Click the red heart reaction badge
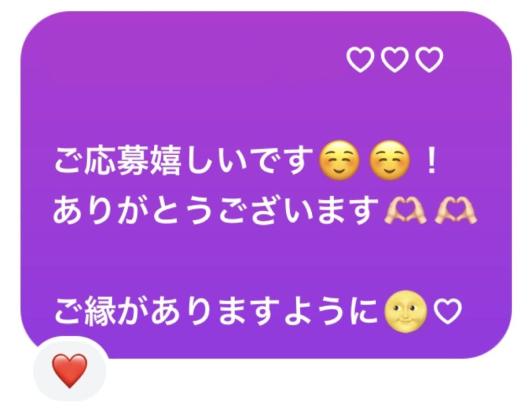The image size is (532, 411). 70,370
